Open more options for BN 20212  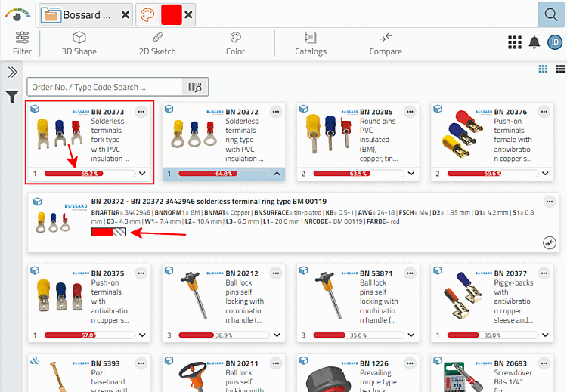(275, 273)
